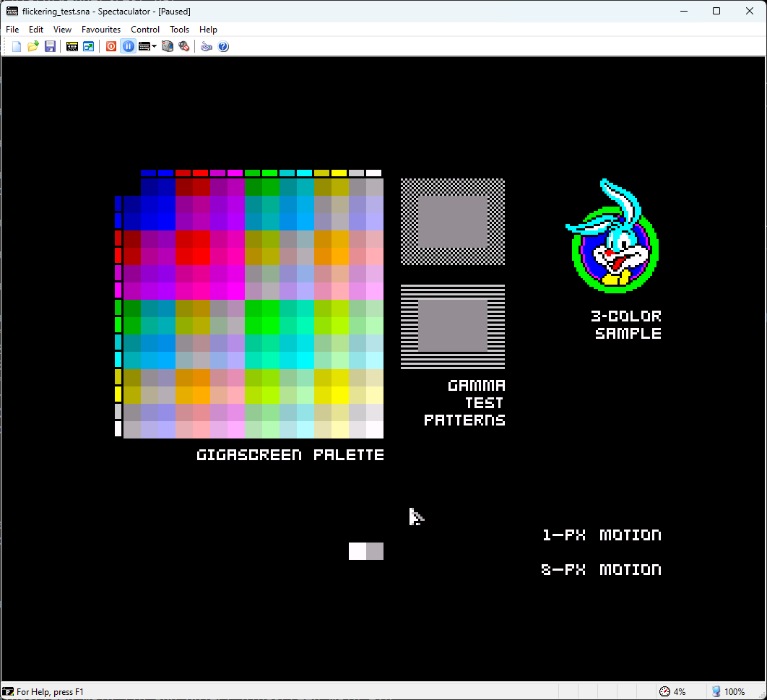Click the '8-PX MOTION' label
The width and height of the screenshot is (767, 700).
point(601,569)
